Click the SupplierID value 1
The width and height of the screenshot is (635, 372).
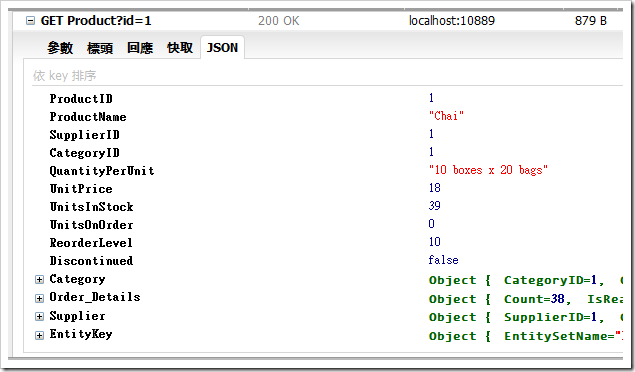pos(431,134)
